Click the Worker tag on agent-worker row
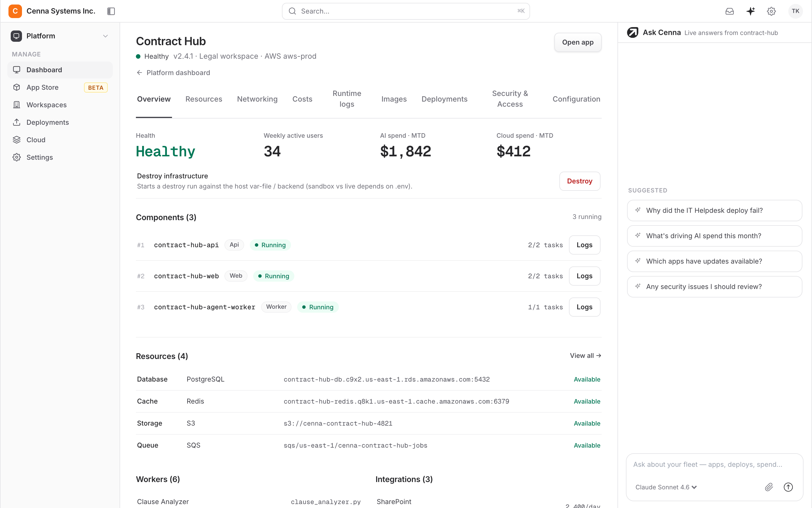812x508 pixels. tap(276, 307)
